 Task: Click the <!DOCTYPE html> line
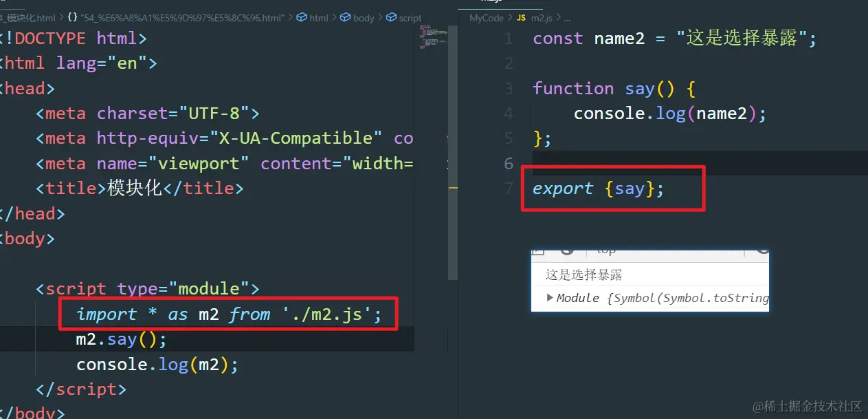[74, 38]
